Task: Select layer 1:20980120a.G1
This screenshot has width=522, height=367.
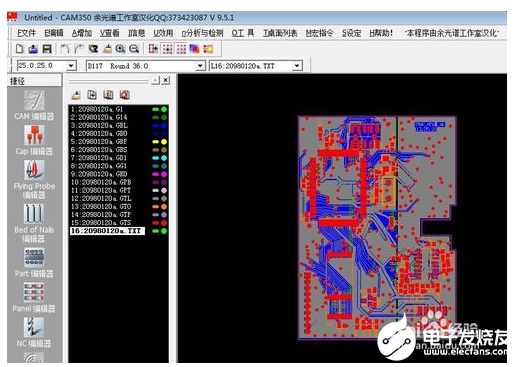Action: [97, 109]
